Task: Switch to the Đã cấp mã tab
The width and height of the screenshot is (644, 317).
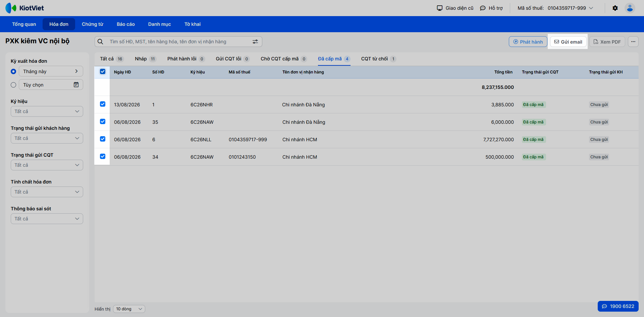Action: pos(334,59)
